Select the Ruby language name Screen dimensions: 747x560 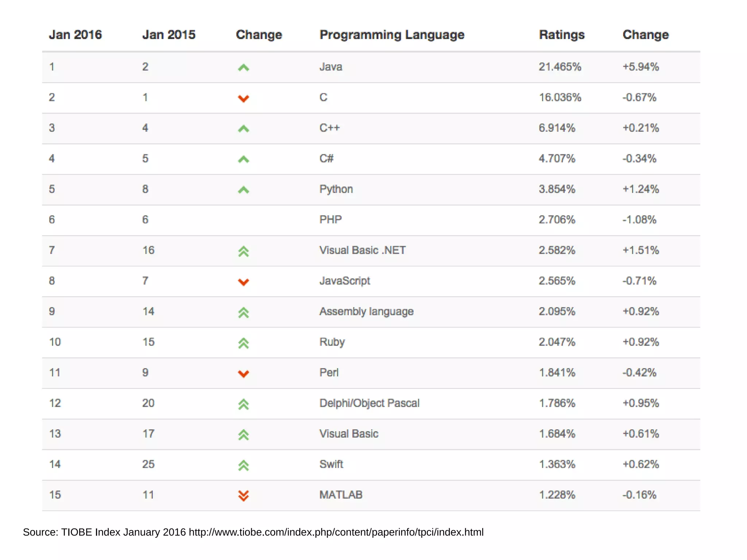tap(332, 342)
